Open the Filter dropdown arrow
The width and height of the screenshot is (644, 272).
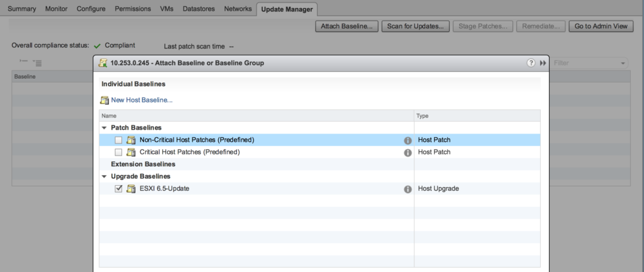623,63
